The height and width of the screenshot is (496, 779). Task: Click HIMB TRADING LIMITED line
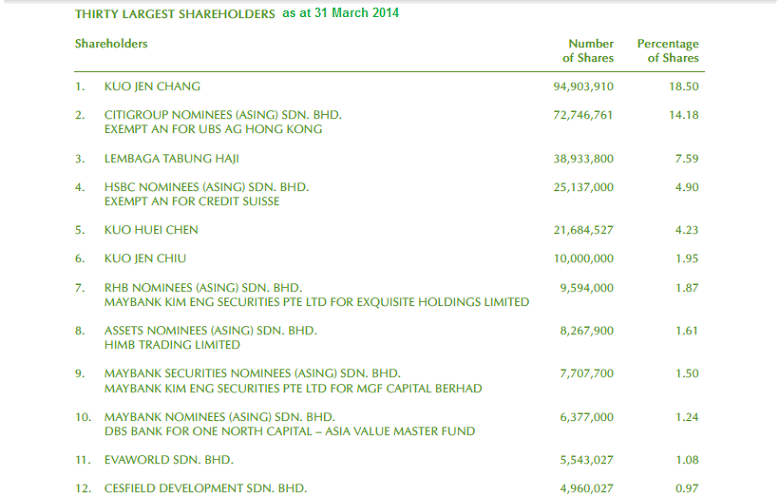[172, 345]
